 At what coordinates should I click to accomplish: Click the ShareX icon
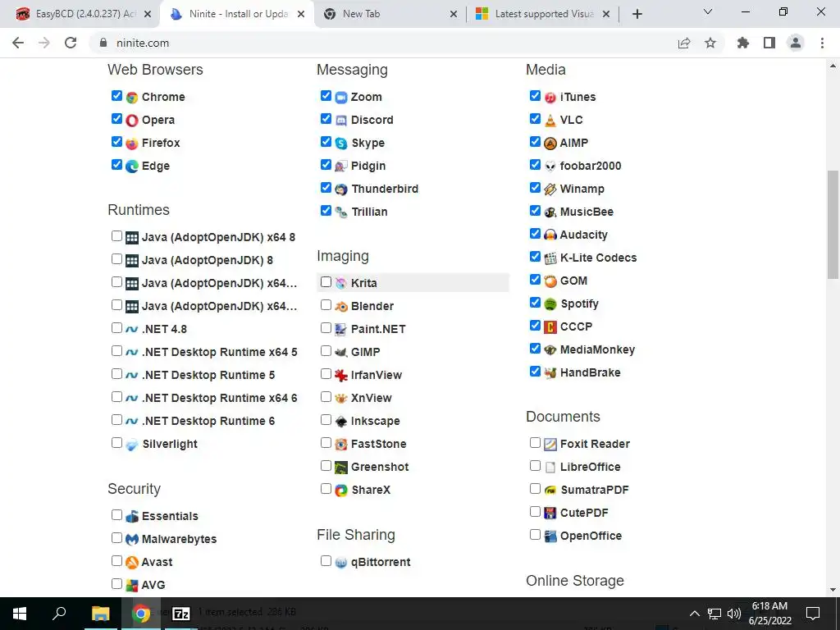click(x=341, y=491)
